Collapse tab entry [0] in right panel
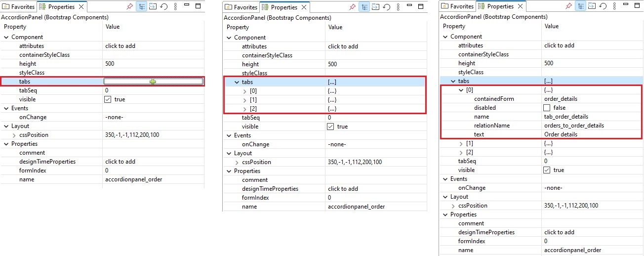 click(x=461, y=90)
